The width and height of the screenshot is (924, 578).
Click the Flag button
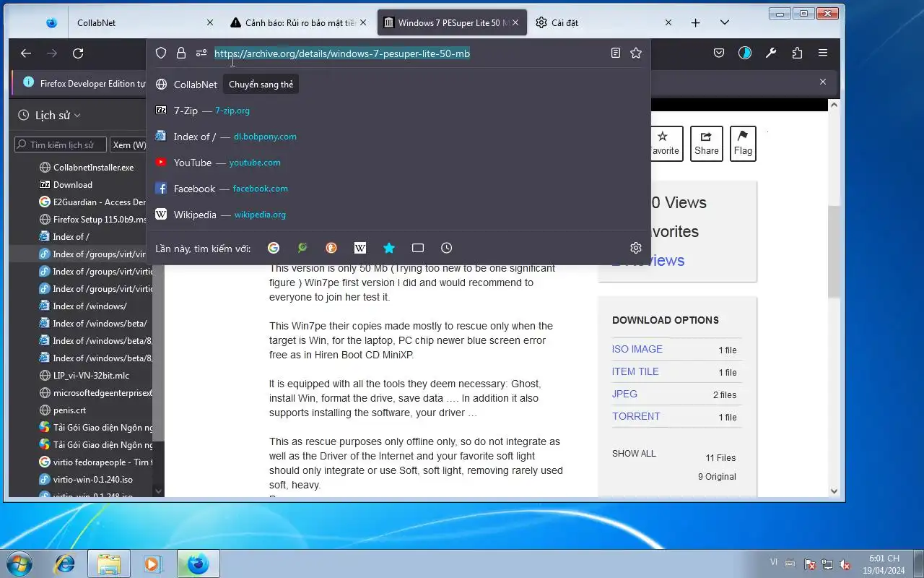coord(743,143)
